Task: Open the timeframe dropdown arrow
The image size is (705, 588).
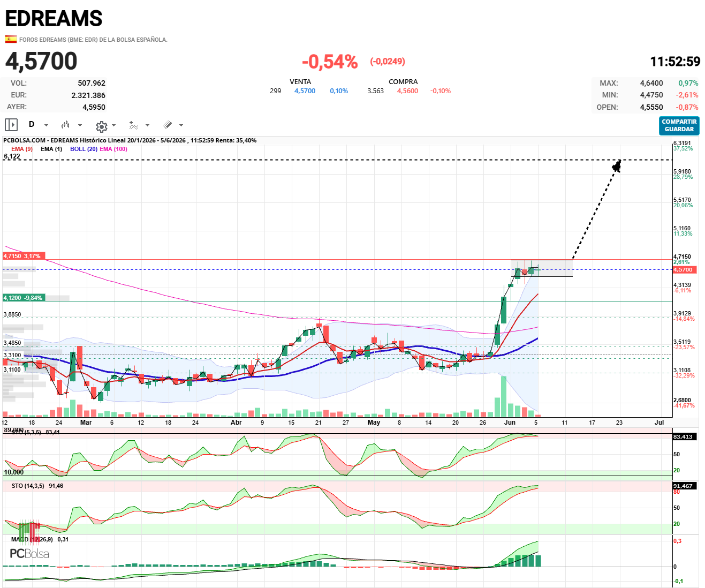Action: click(46, 125)
